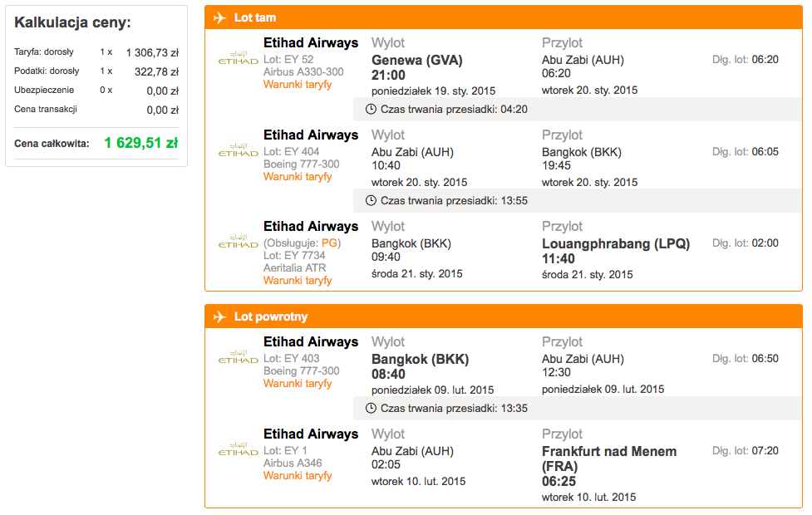Click the Kalkulacja ceny heading

(72, 22)
